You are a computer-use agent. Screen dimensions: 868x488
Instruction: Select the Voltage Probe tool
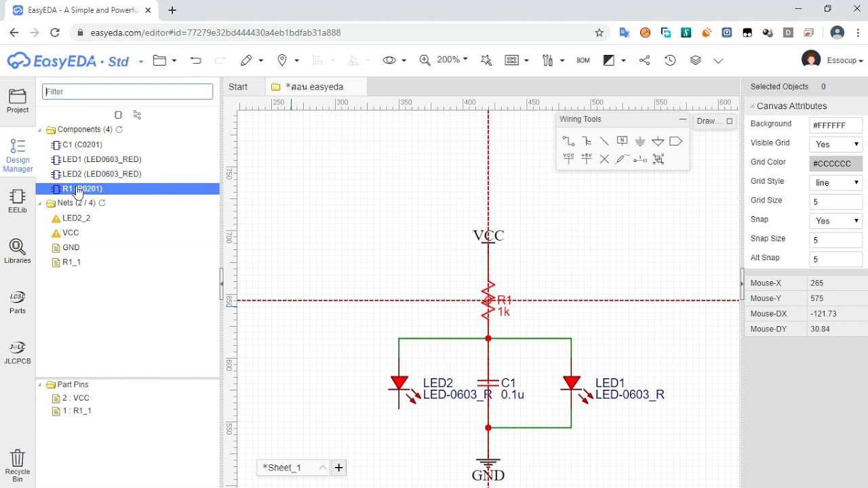pos(622,159)
